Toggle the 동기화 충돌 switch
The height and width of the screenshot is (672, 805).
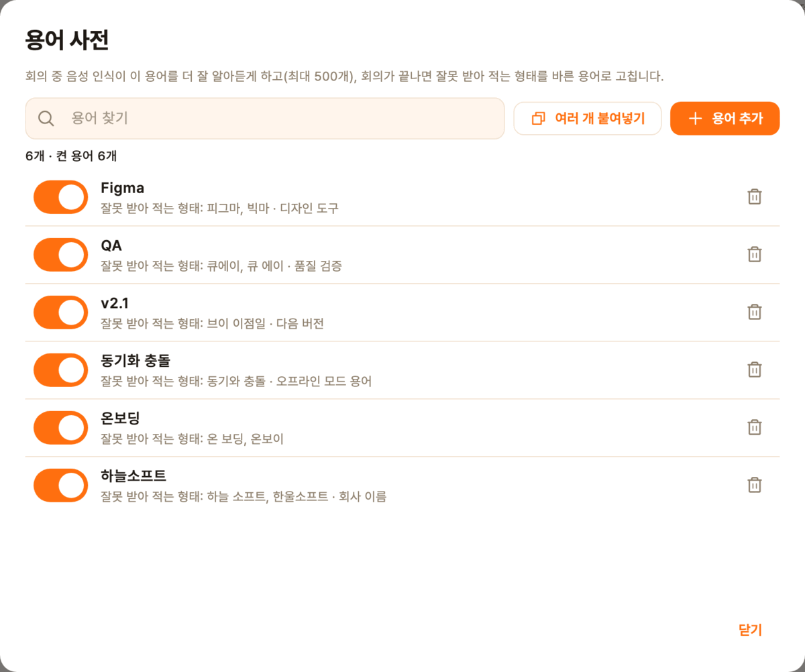(x=61, y=370)
